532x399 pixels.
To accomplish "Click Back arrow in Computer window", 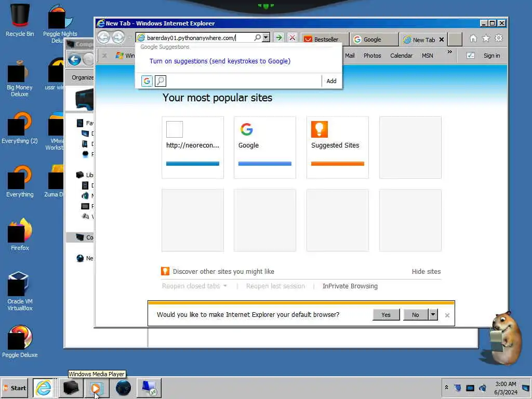I will pos(74,60).
